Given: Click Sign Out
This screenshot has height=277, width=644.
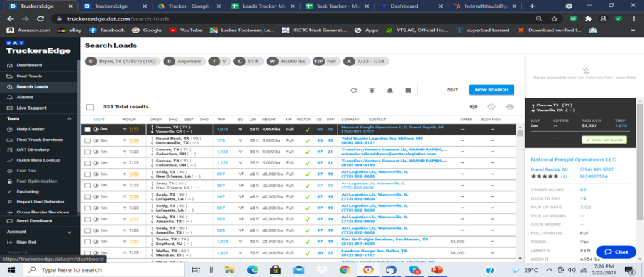Looking at the screenshot, I should pyautogui.click(x=26, y=242).
